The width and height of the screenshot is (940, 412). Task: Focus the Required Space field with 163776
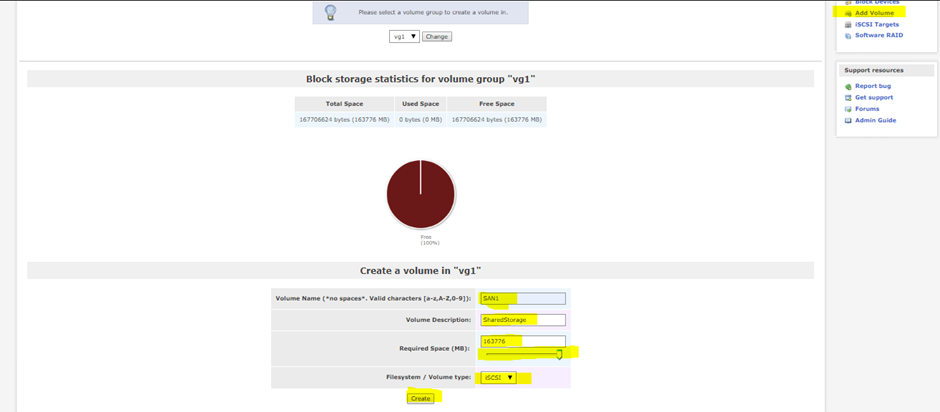coord(523,341)
